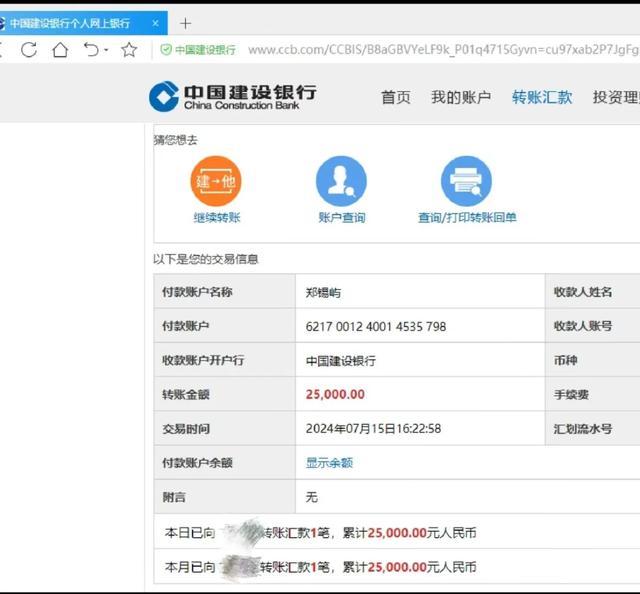This screenshot has height=594, width=640.
Task: Click the 继续转账 text label under the icon
Action: pyautogui.click(x=217, y=217)
